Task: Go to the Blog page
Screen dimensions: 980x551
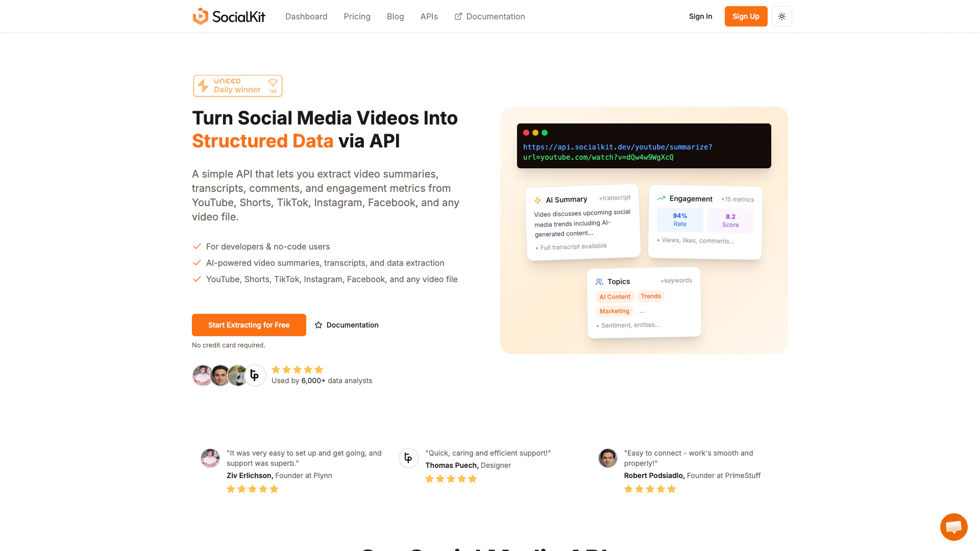Action: click(396, 16)
